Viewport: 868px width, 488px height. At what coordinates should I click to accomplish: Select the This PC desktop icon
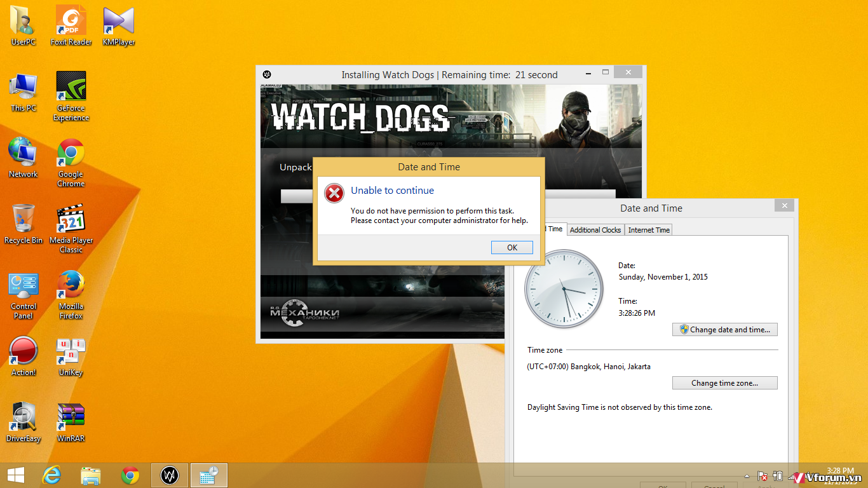[24, 91]
